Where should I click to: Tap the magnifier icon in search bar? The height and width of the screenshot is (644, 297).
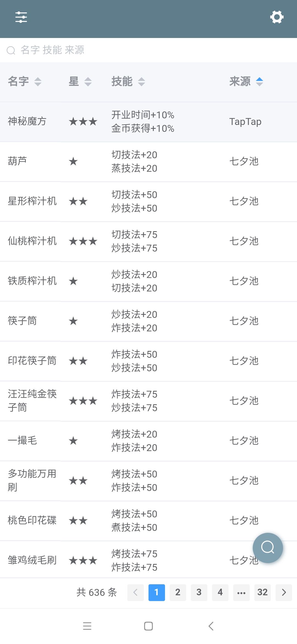coord(11,50)
